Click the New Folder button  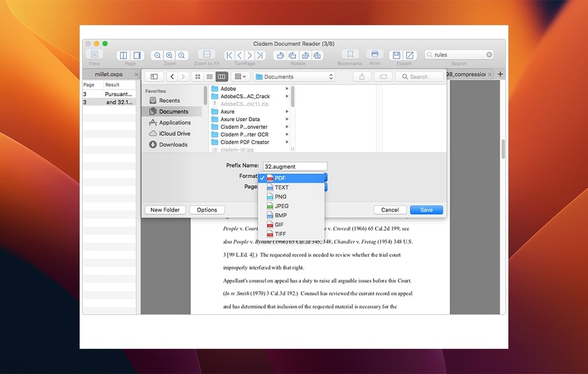165,210
